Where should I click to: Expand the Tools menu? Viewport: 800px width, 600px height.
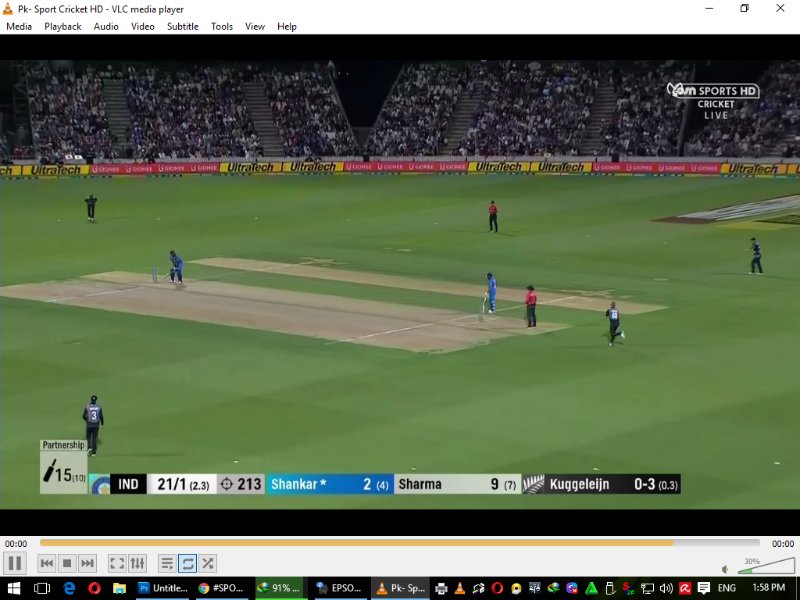coord(222,27)
